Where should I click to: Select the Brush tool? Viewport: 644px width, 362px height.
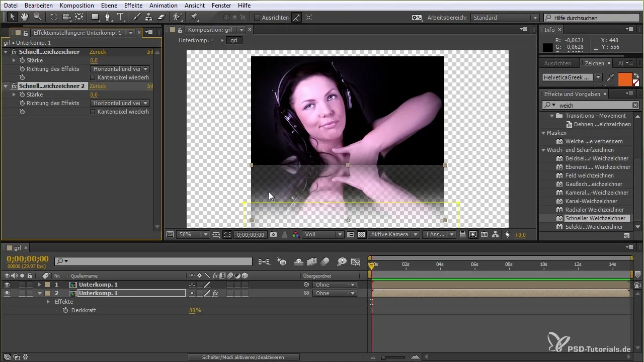[x=137, y=17]
